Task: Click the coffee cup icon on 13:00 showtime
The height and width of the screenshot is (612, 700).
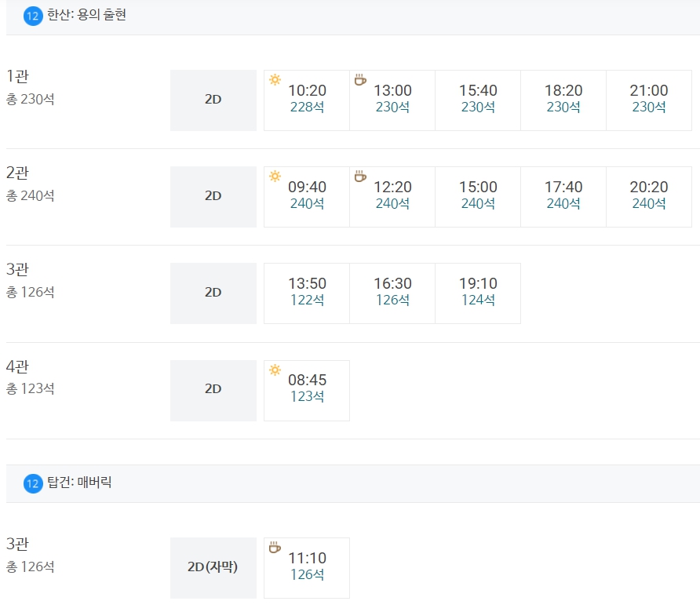Action: [360, 80]
